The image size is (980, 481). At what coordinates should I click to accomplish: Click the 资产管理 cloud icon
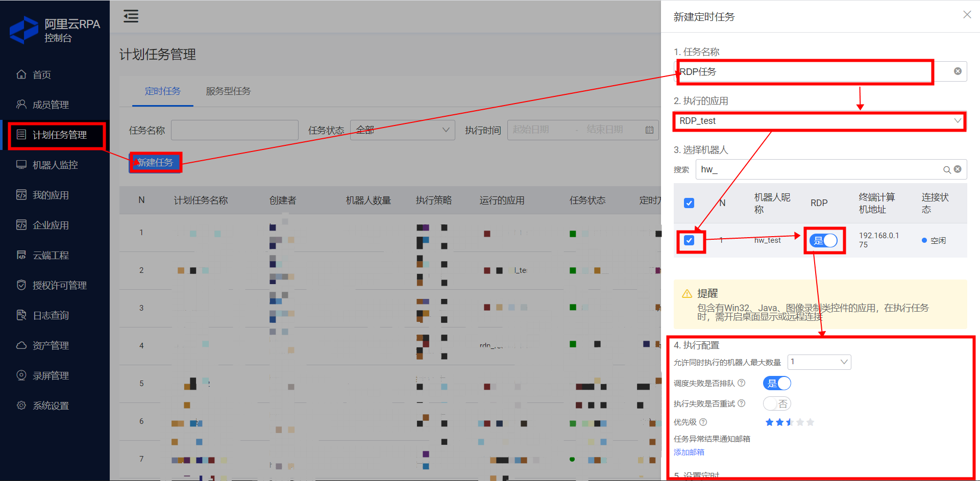tap(21, 345)
